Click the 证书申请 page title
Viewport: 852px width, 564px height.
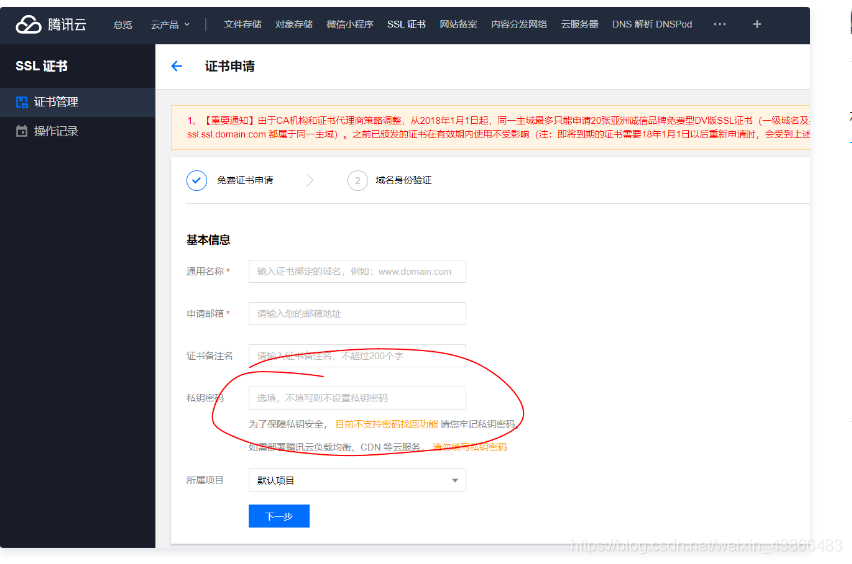pyautogui.click(x=230, y=66)
